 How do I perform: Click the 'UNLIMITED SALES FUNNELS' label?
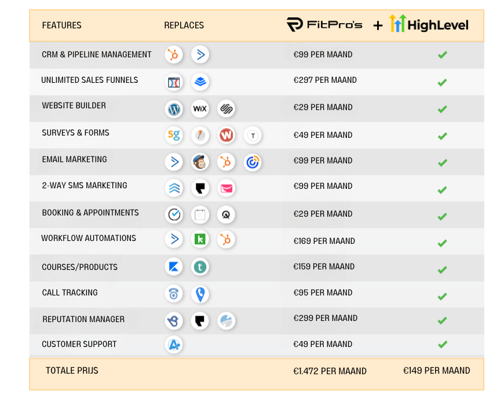point(90,80)
